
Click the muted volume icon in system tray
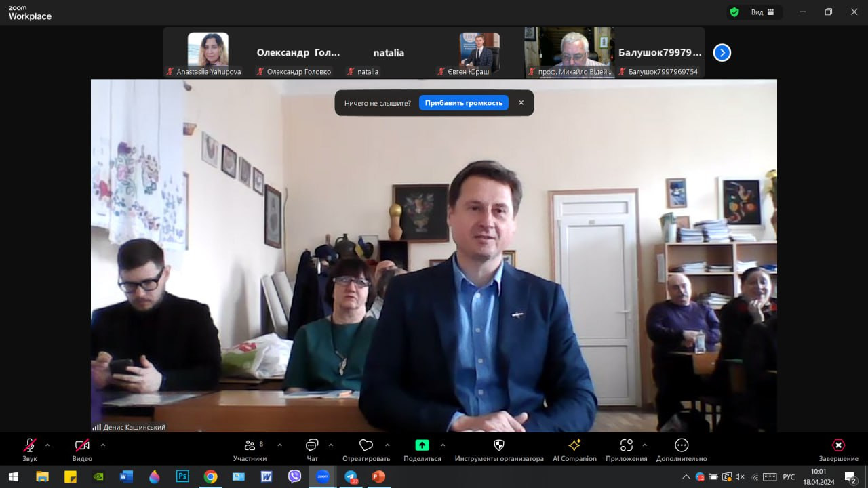740,476
